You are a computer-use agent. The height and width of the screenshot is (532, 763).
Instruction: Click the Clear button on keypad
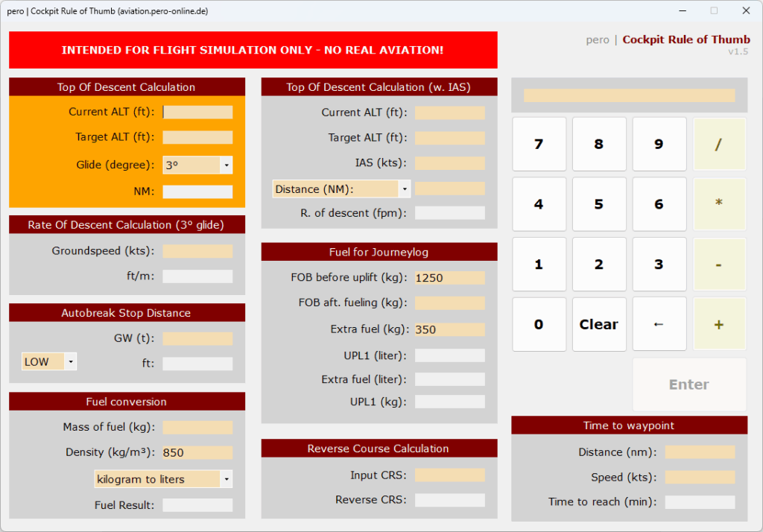click(x=598, y=324)
